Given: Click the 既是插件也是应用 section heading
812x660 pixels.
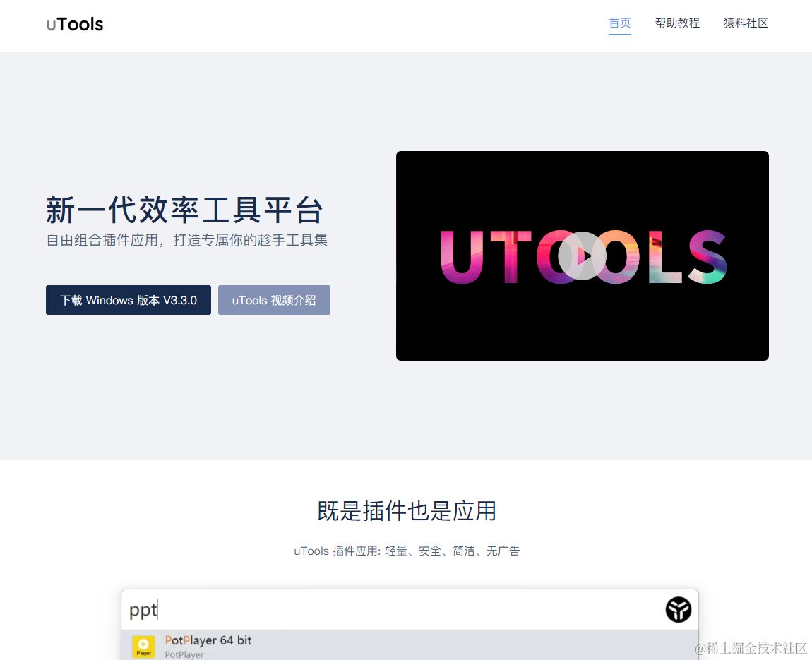Looking at the screenshot, I should click(x=407, y=511).
